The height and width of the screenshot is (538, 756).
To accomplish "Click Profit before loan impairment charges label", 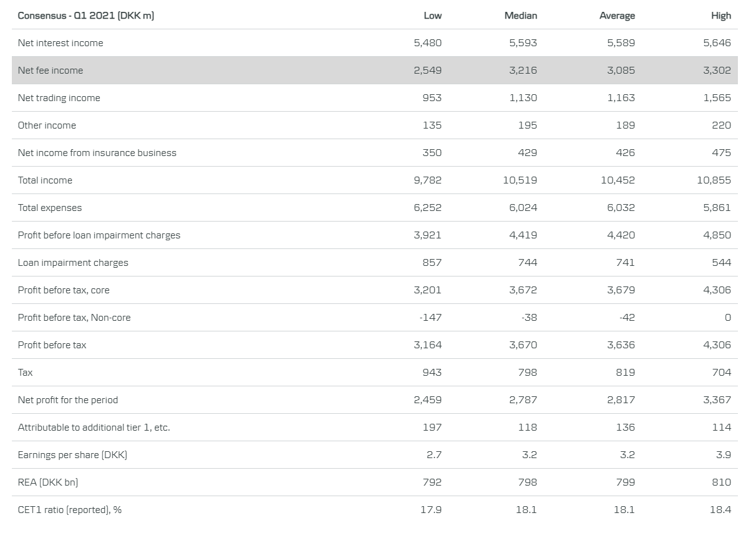I will (x=99, y=235).
